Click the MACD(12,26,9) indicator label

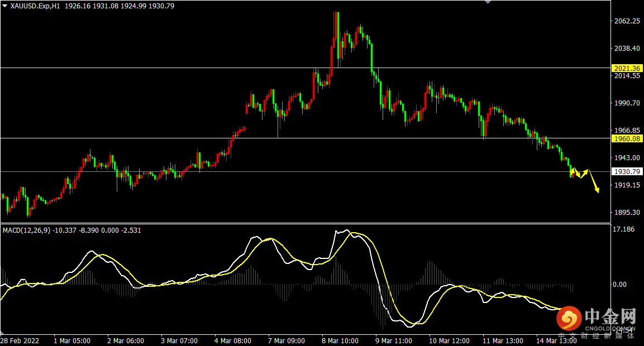click(26, 230)
